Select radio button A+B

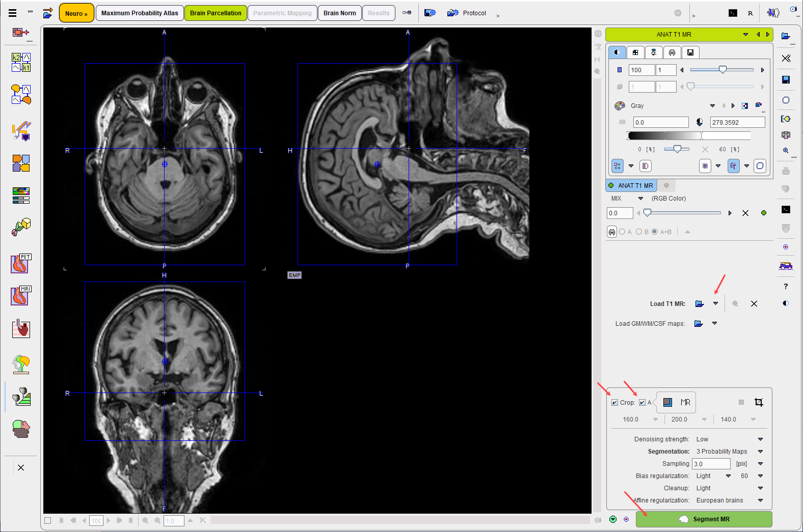pos(655,232)
